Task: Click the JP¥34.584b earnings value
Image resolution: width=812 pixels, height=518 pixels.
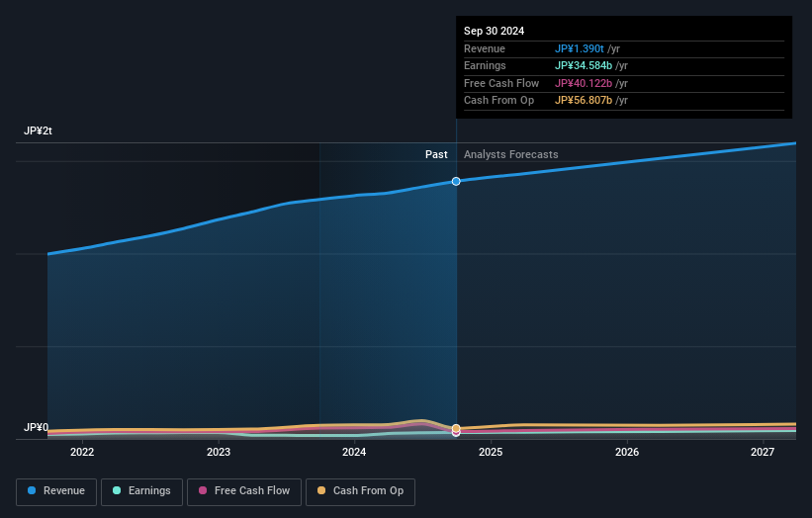Action: tap(584, 65)
